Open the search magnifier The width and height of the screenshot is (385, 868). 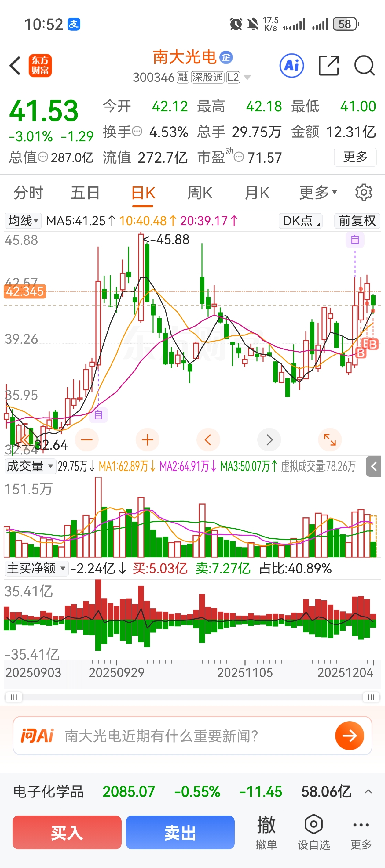(x=365, y=65)
